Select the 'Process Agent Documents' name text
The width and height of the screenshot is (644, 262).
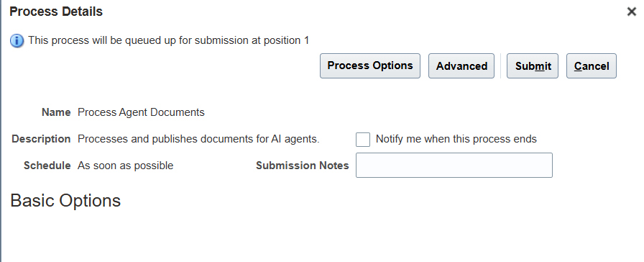pos(141,112)
